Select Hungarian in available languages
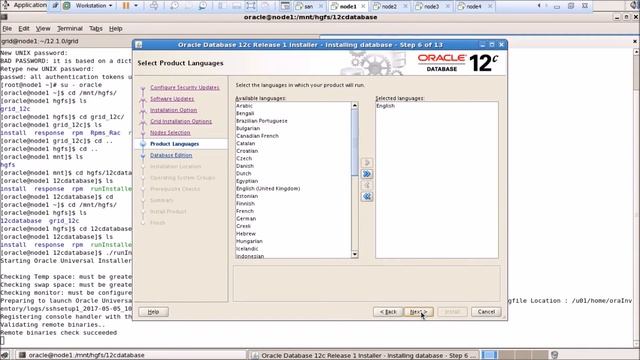This screenshot has width=640, height=360. pos(293,241)
